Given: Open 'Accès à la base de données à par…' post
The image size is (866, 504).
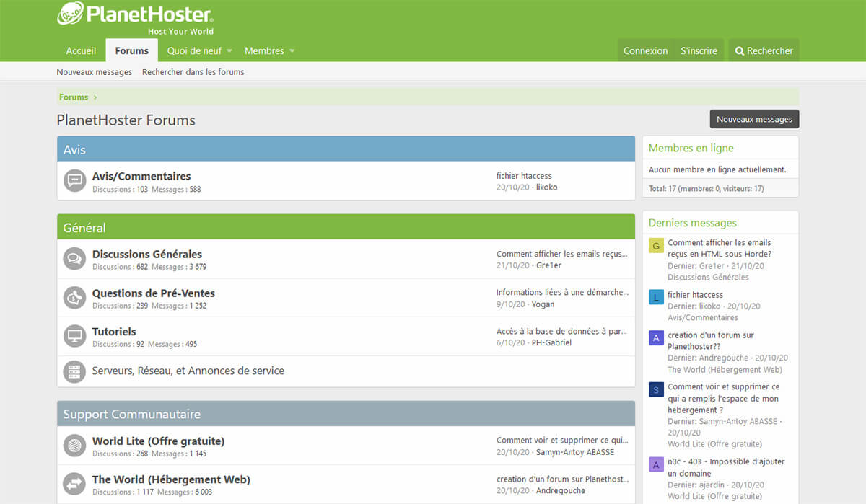Looking at the screenshot, I should tap(561, 331).
